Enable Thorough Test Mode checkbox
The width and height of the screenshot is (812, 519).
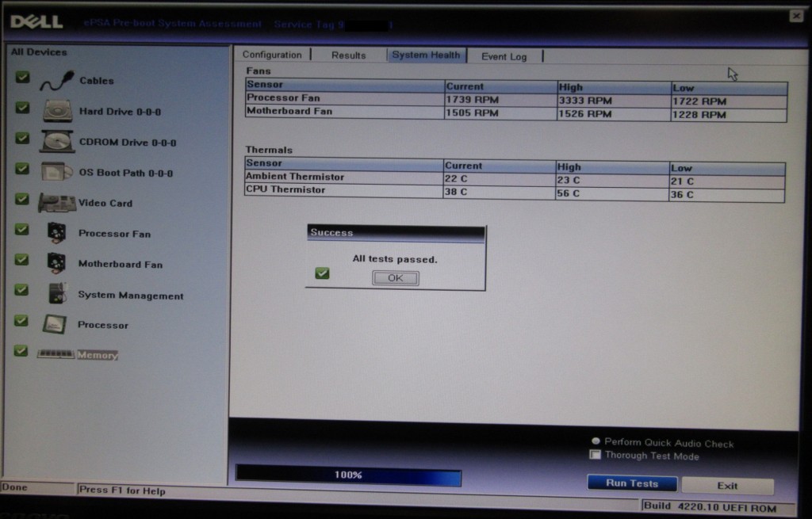pyautogui.click(x=596, y=455)
